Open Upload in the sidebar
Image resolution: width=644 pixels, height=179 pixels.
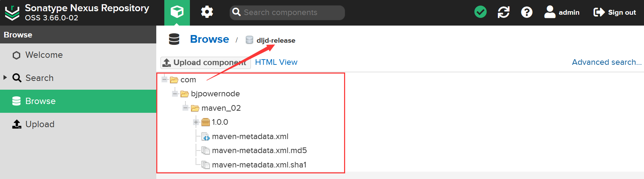pyautogui.click(x=40, y=124)
